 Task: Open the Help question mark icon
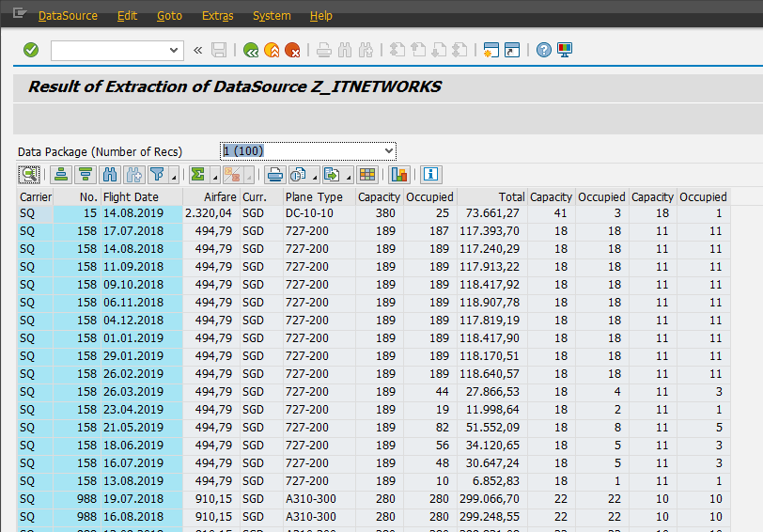click(x=543, y=50)
